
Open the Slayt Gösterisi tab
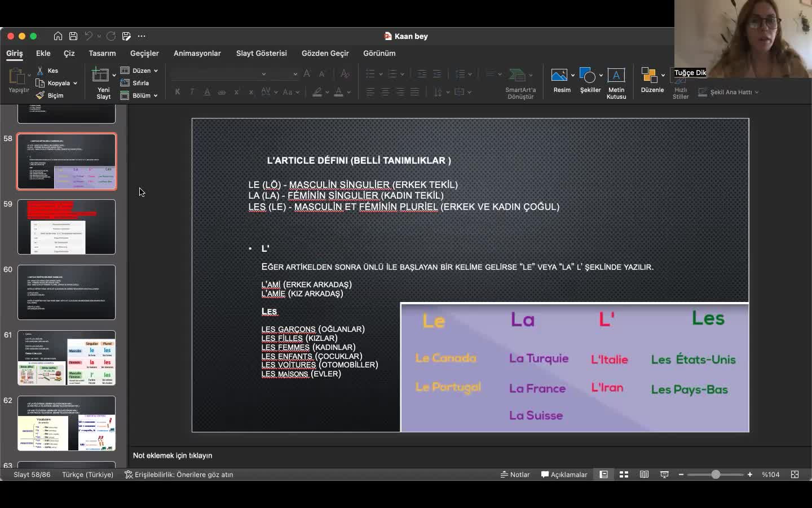[262, 53]
